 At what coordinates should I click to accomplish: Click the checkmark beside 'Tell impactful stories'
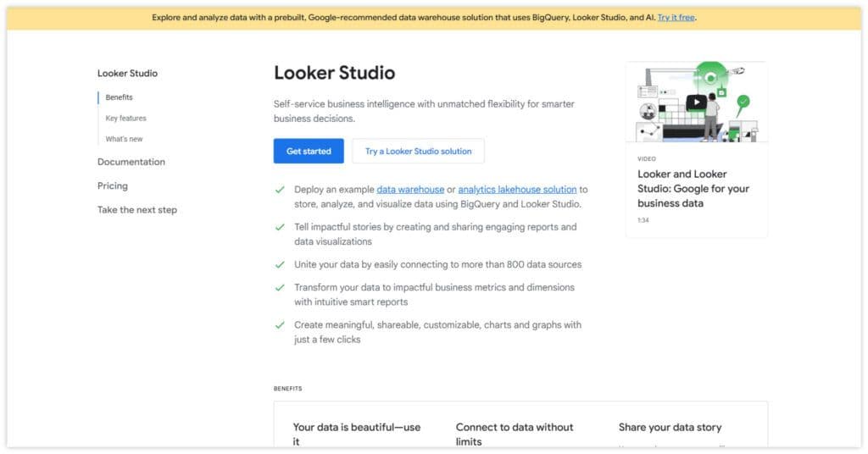point(280,227)
